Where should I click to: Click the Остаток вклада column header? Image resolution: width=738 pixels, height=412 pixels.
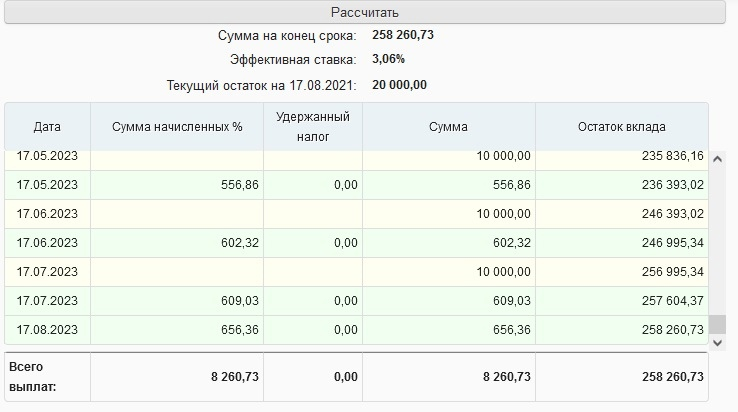click(622, 127)
